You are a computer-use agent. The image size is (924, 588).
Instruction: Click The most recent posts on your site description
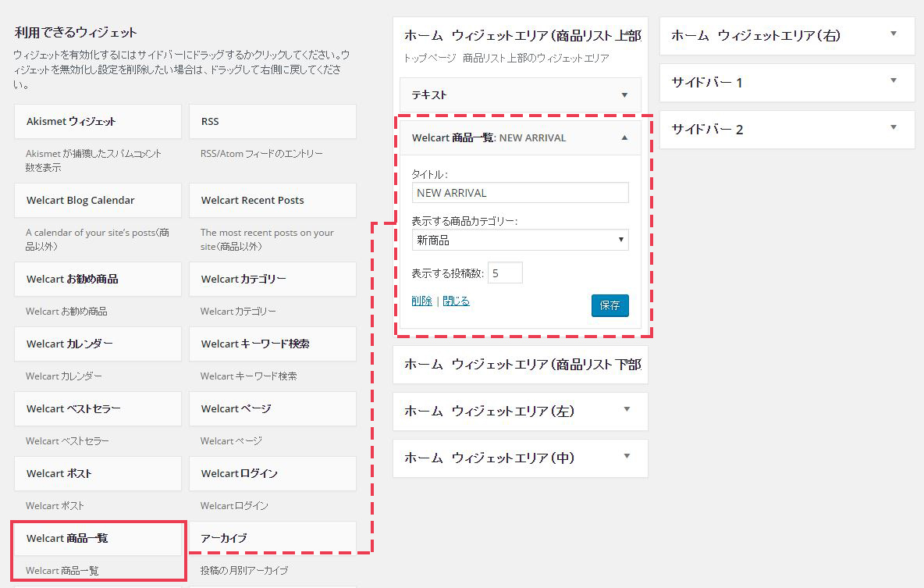click(267, 240)
